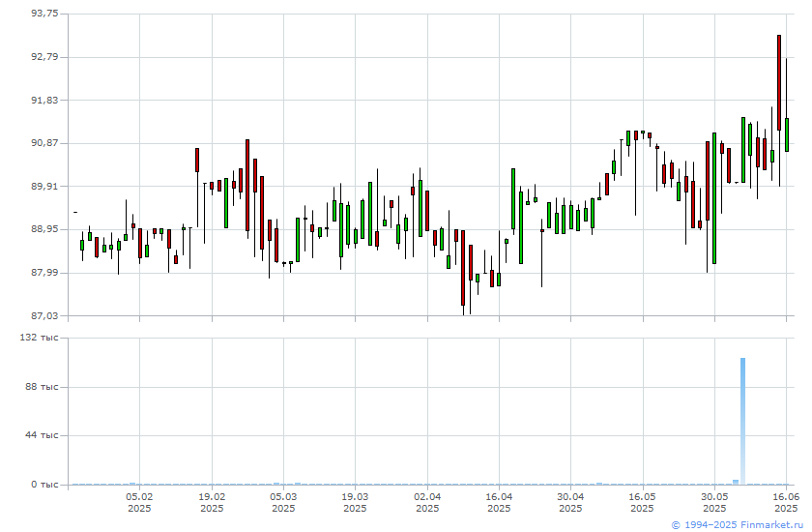
Task: Click the 92,79 price axis label
Action: pyautogui.click(x=44, y=56)
